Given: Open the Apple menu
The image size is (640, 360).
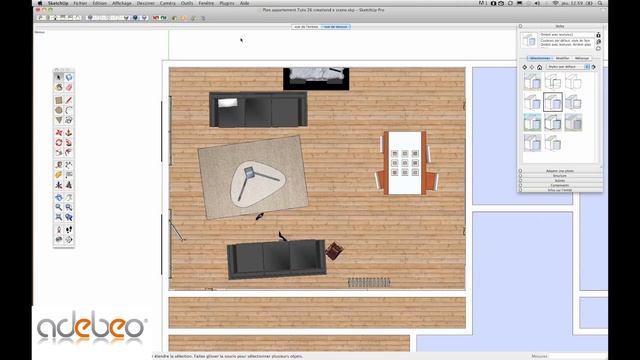Looking at the screenshot, I should (x=40, y=3).
